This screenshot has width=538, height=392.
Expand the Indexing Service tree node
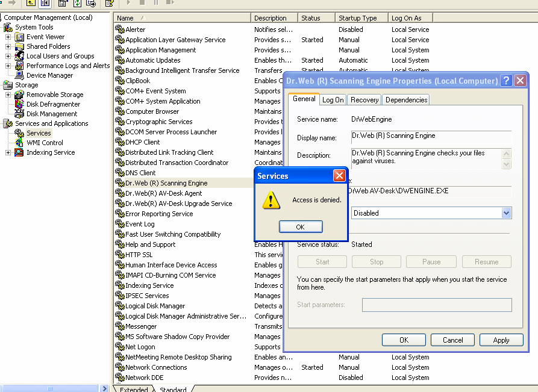pos(8,152)
